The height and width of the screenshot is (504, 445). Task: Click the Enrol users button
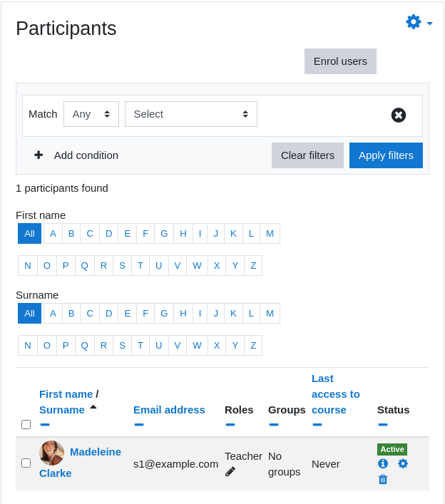click(x=340, y=61)
